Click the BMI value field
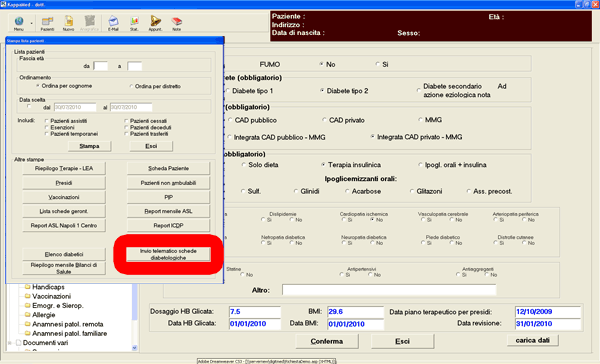Viewport: 600px width, 364px height. point(355,312)
